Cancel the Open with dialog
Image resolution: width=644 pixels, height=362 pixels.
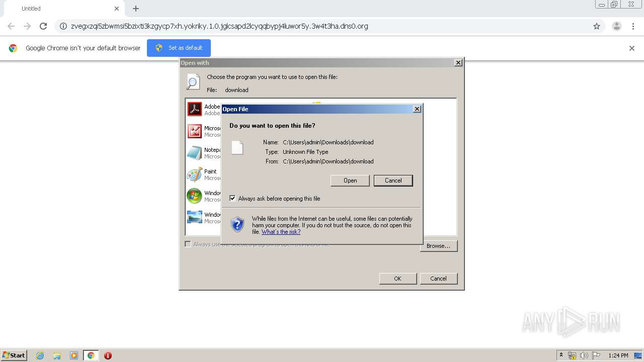point(438,279)
